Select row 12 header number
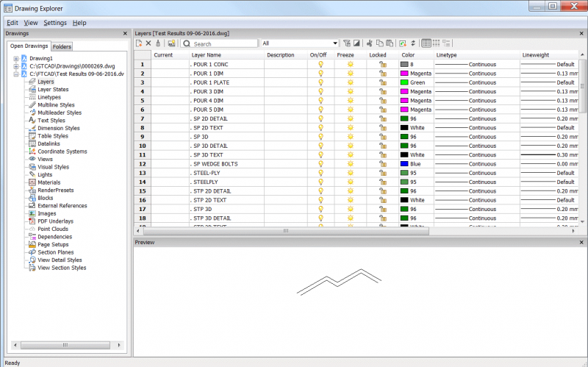 143,164
